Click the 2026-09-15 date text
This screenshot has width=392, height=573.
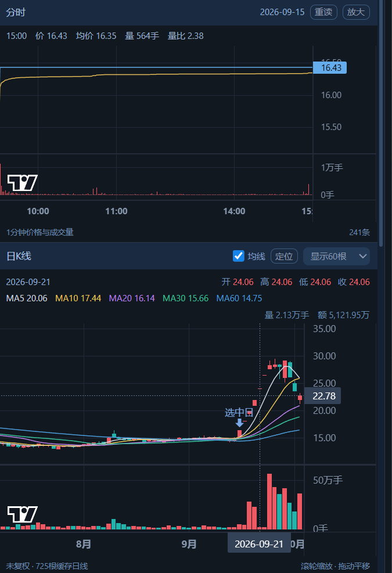click(282, 12)
